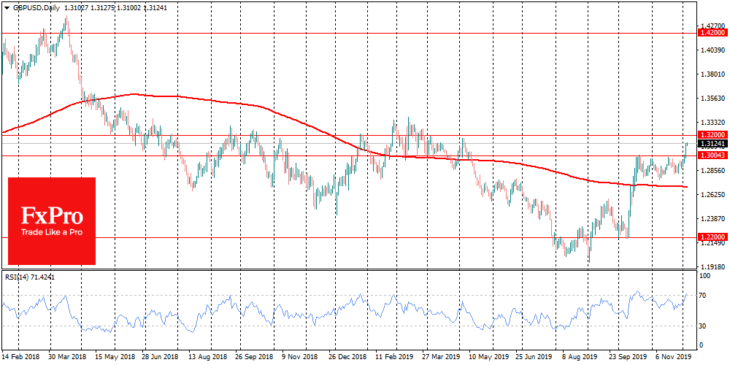Click the current price 1.31241 label
Viewport: 730px width, 365px height.
tap(711, 144)
